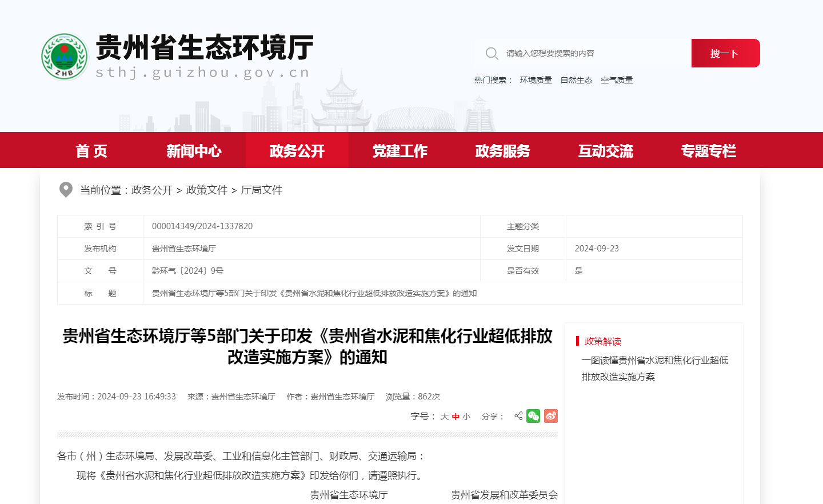Open the generic share network icon
This screenshot has height=504, width=823.
[x=517, y=416]
